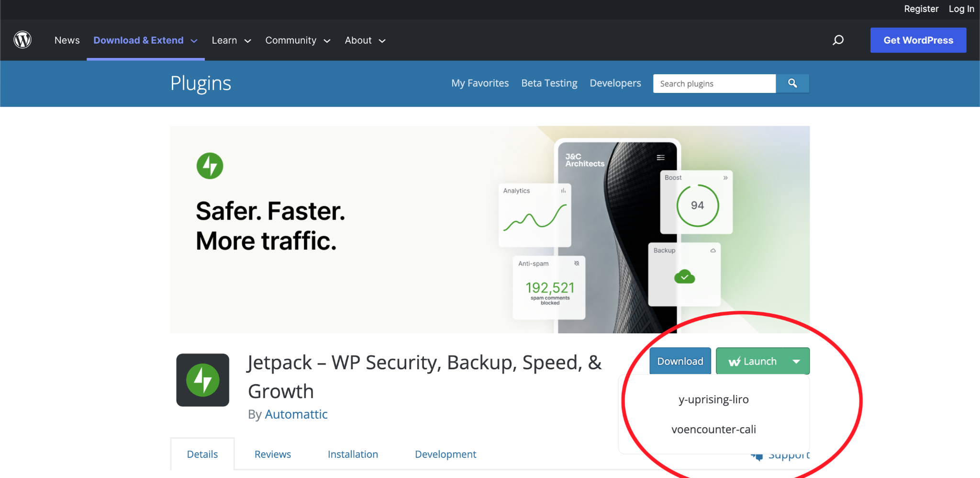Select y-uprising-liro from Launch menu
The image size is (980, 478).
pos(713,399)
